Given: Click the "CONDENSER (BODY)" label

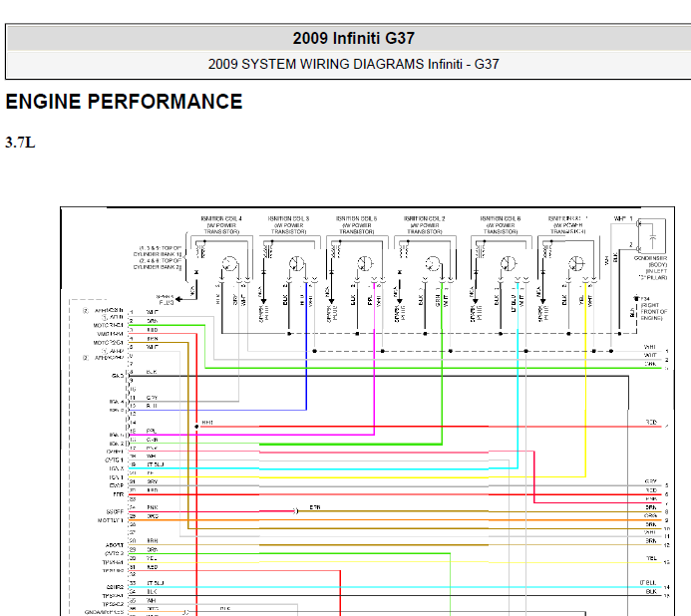Looking at the screenshot, I should pyautogui.click(x=650, y=261).
